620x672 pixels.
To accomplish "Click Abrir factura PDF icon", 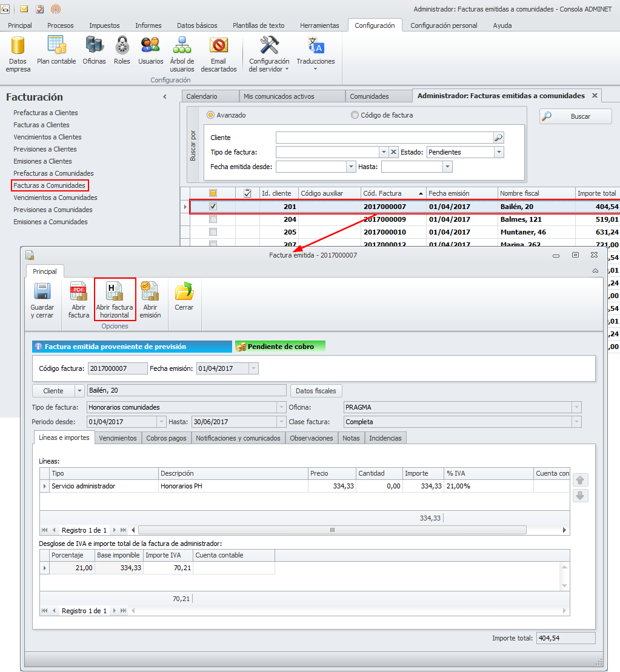I will pos(79,292).
